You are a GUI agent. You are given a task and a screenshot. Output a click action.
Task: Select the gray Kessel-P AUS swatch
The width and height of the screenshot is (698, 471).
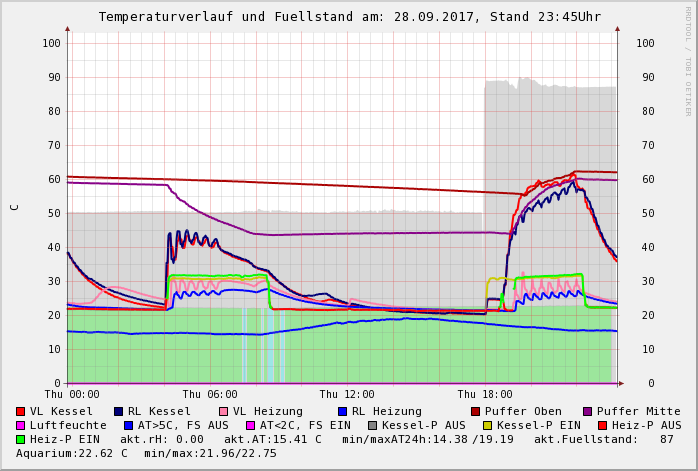point(372,425)
